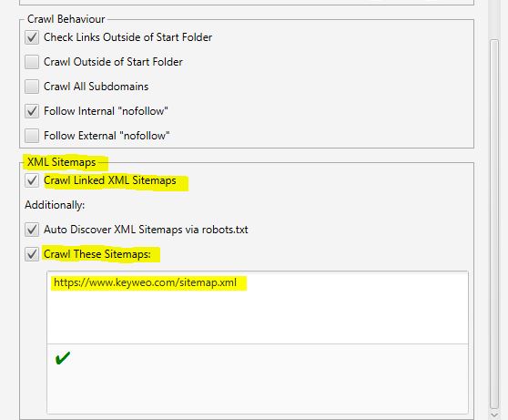Click the highlighted "Crawl These Sitemaps:" label text
508x420 pixels.
(97, 254)
